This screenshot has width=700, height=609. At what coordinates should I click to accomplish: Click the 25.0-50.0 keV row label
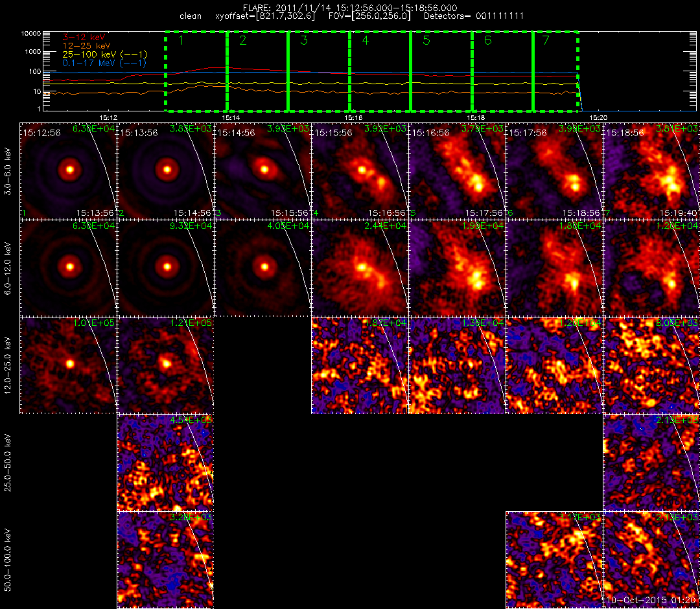coord(8,463)
